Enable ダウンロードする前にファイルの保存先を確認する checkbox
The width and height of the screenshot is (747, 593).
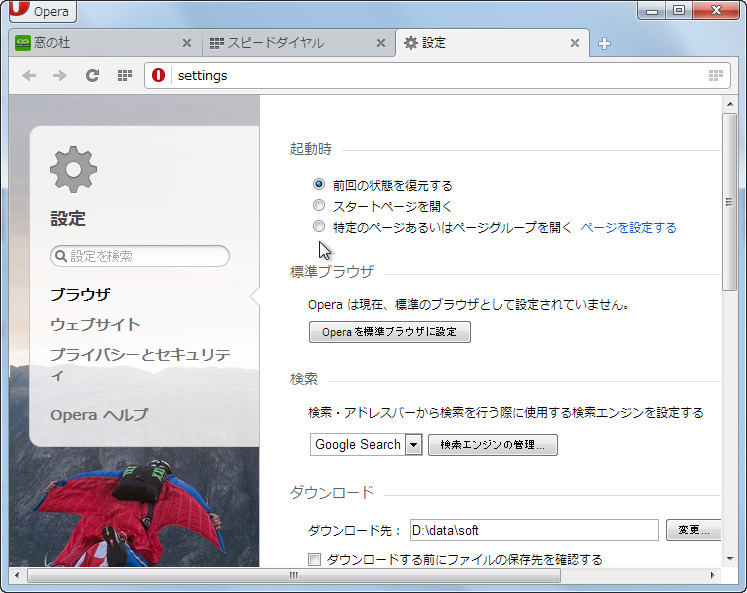click(x=314, y=559)
